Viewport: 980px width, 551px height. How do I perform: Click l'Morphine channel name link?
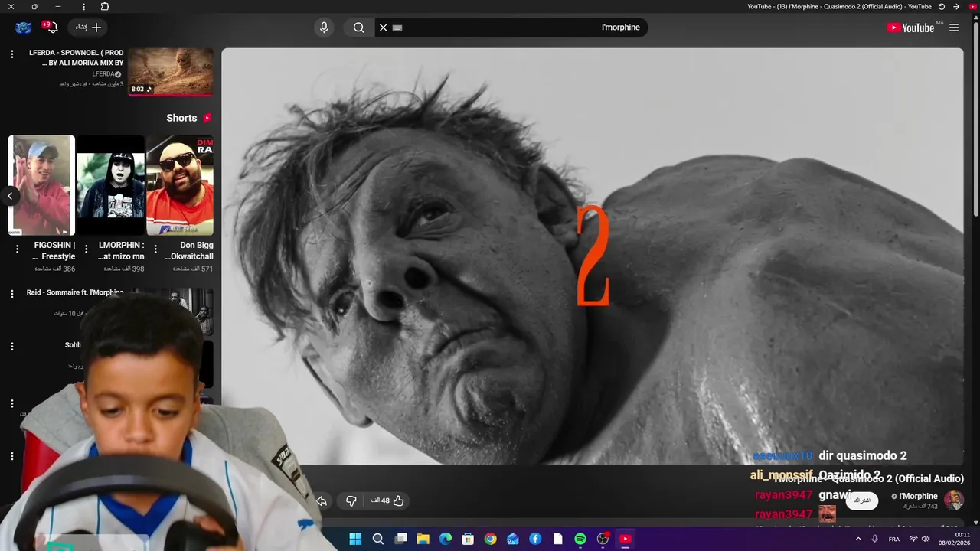tap(918, 496)
